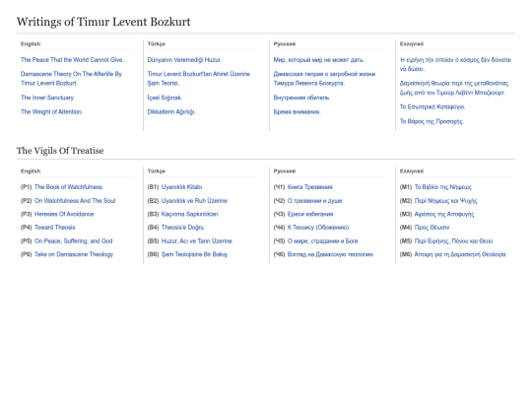Open B5 'Huzur, Acı ve Tanrı Üzerine'
The width and height of the screenshot is (532, 399).
(196, 241)
